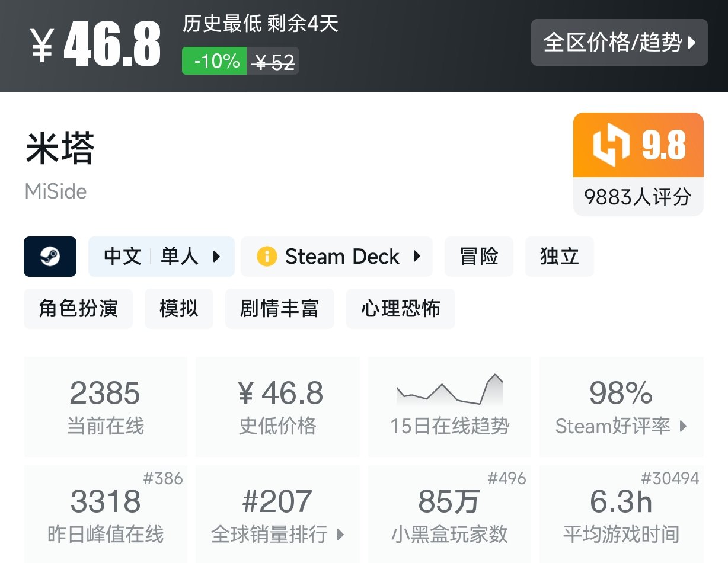
Task: Click the Steam platform icon
Action: click(x=50, y=256)
